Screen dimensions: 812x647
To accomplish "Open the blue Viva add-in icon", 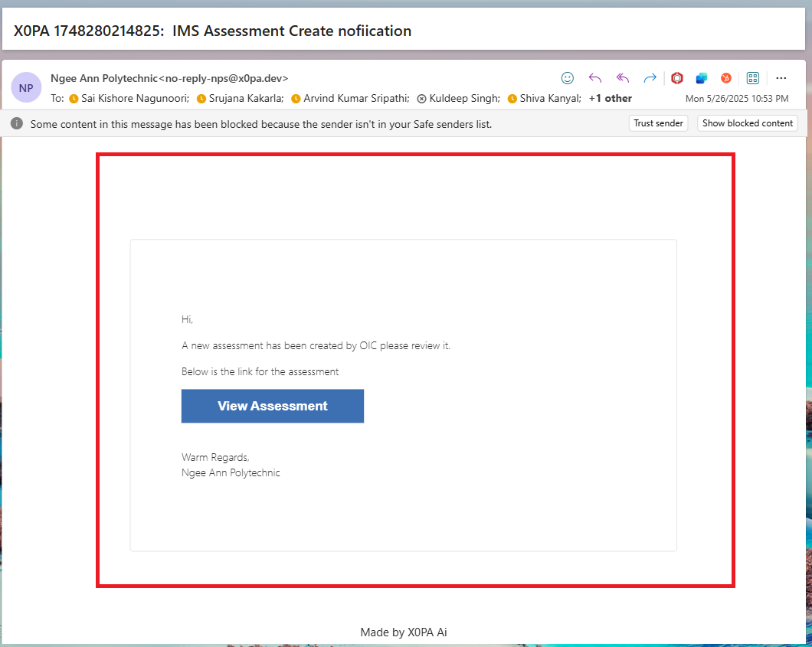I will tap(701, 78).
